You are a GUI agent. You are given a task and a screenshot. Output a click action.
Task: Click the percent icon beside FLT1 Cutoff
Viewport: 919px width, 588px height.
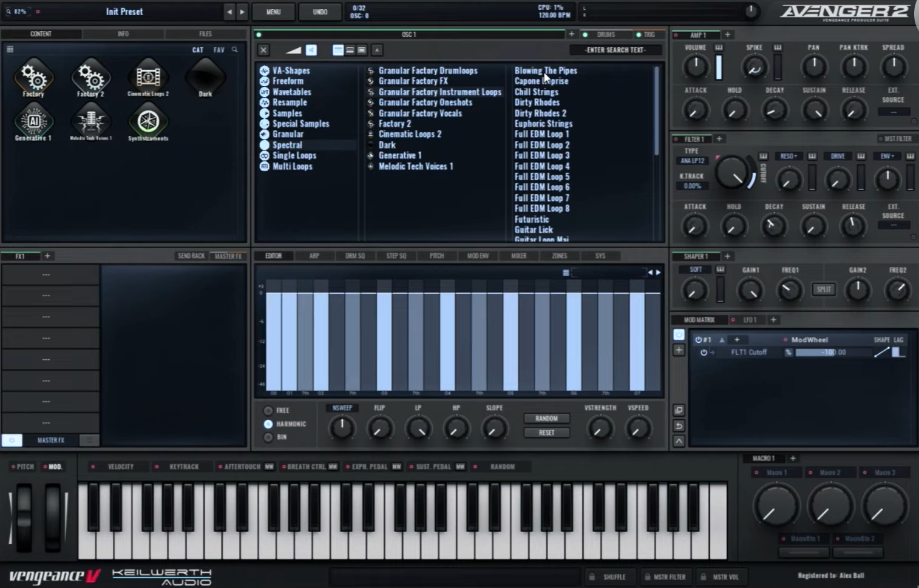click(788, 353)
